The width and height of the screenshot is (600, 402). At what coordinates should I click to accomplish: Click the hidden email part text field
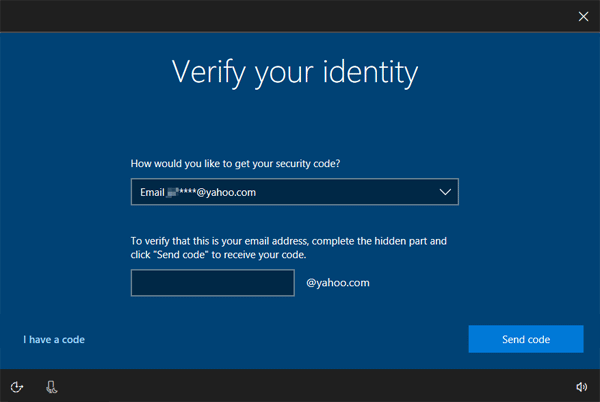click(x=212, y=283)
